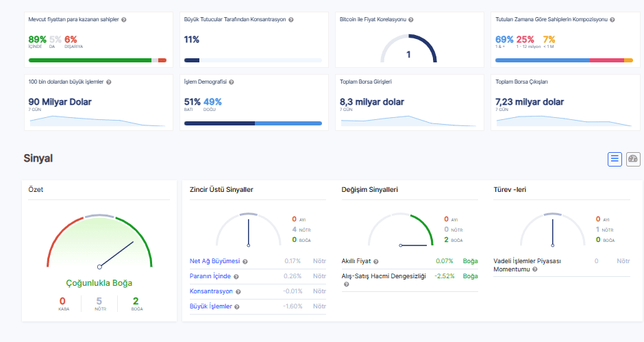Screen dimensions: 644x342
Task: Click help icon beside Bitcoin ile Fiyat Korelasyonu
Action: pyautogui.click(x=410, y=20)
